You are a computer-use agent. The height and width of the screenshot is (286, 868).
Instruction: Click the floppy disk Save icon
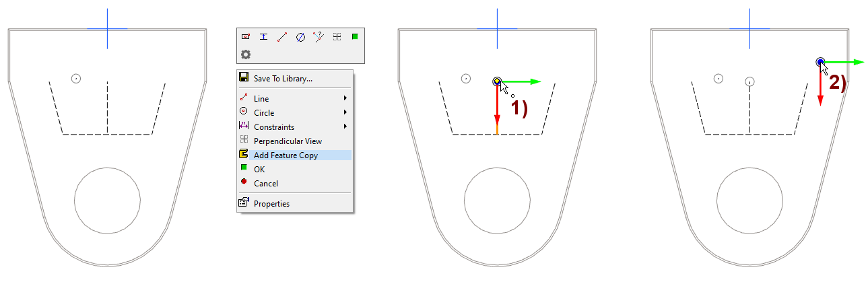[x=244, y=78]
